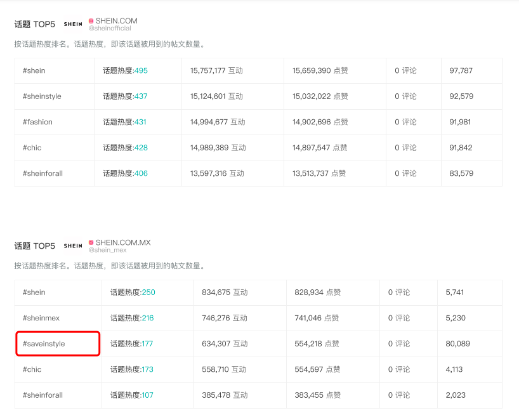Select the 558,710 互动 value
Image resolution: width=519 pixels, height=420 pixels.
point(224,369)
